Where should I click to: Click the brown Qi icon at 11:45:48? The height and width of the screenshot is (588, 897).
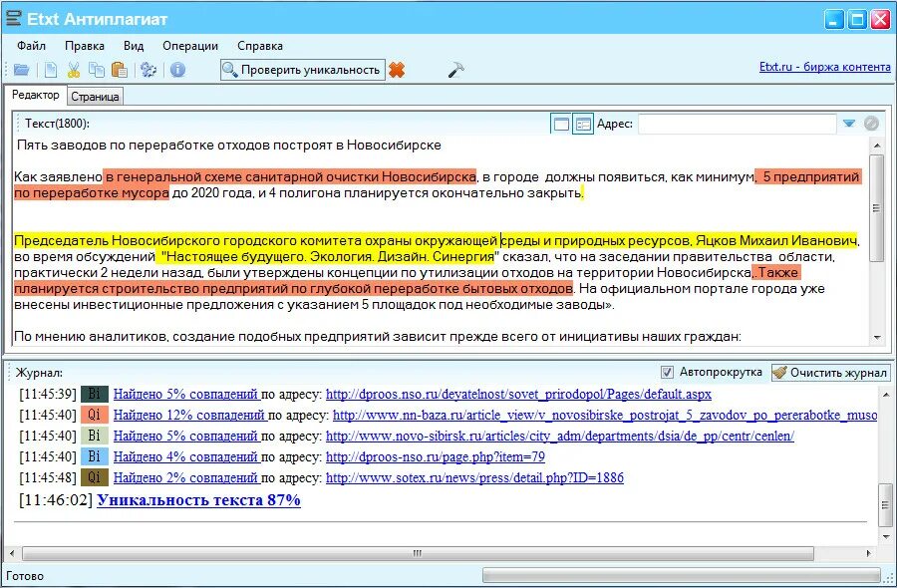pos(95,477)
